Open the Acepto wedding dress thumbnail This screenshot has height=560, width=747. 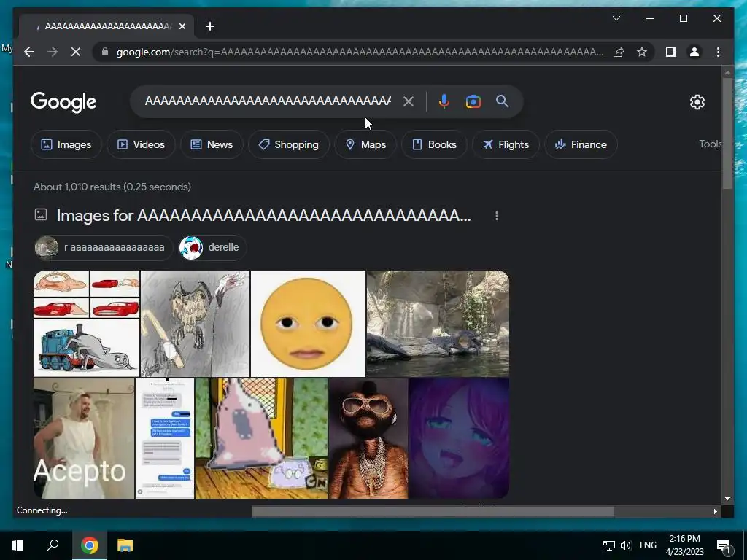pos(84,438)
